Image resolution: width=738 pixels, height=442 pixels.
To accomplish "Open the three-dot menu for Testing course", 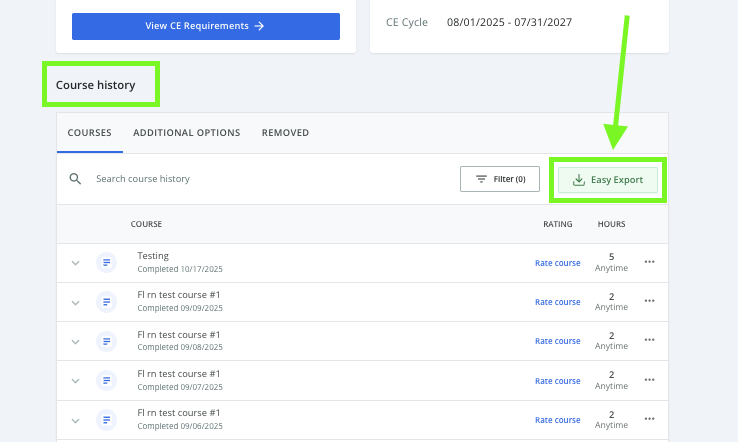I will 649,262.
